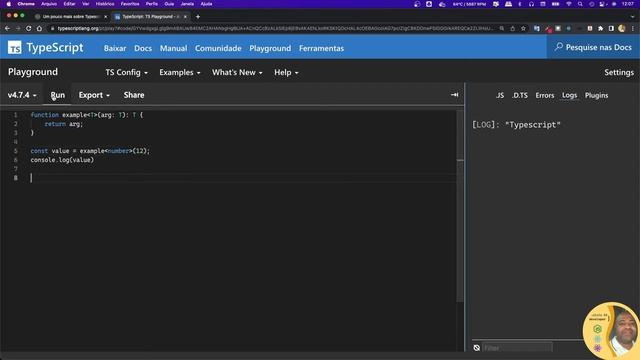Viewport: 640px width, 360px height.
Task: Click the Wi-Fi icon in menu bar
Action: click(569, 4)
